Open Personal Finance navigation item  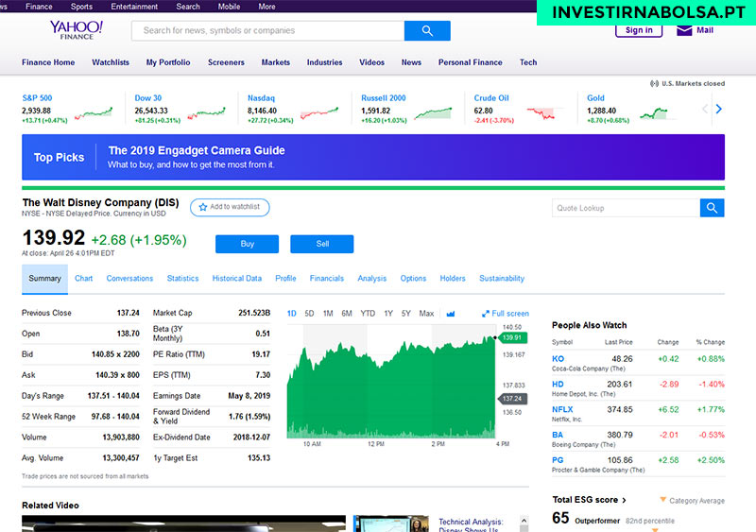coord(470,62)
